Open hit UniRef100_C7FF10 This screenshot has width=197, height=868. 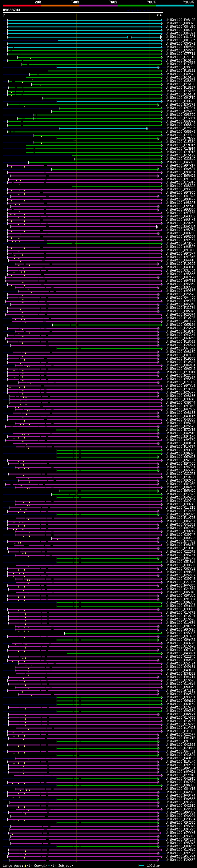(180, 57)
